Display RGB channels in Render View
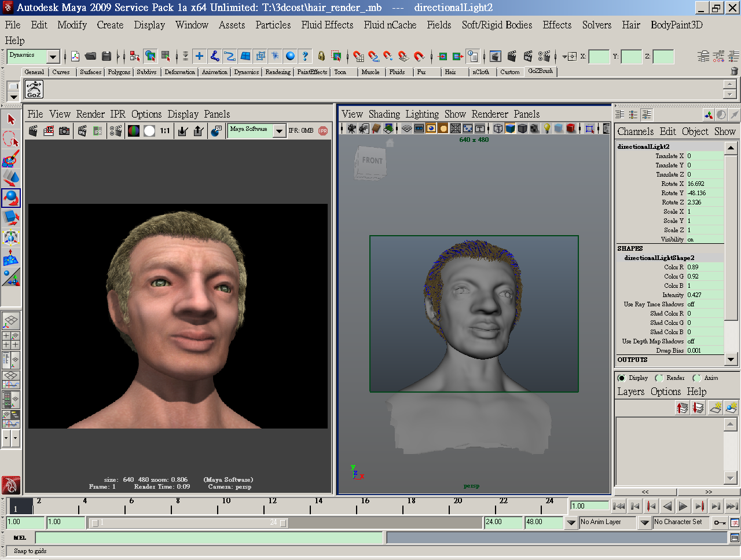 pyautogui.click(x=134, y=131)
